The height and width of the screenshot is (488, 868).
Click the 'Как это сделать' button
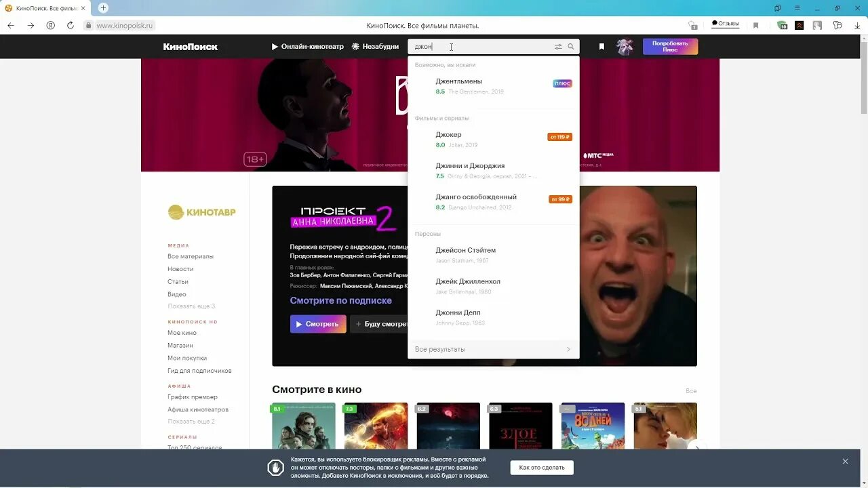click(542, 468)
